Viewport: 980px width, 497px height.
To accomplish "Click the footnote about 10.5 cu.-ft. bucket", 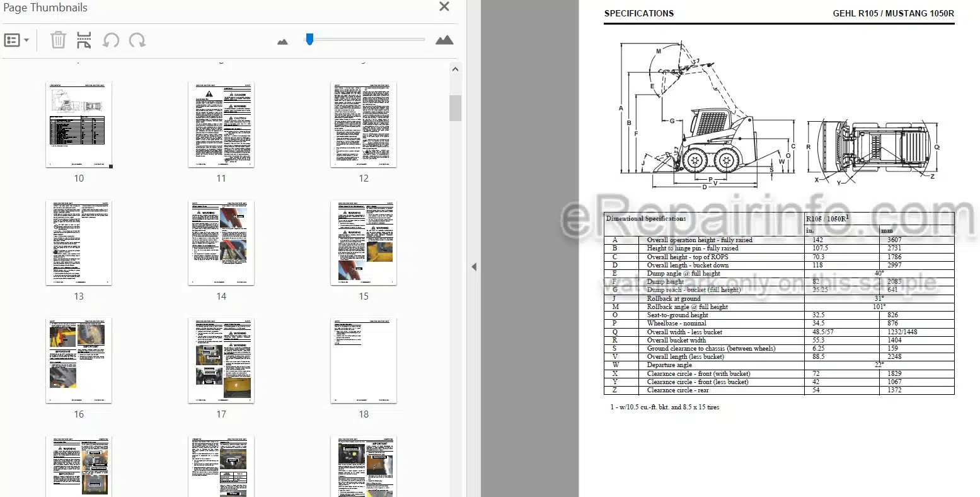I will coord(664,407).
